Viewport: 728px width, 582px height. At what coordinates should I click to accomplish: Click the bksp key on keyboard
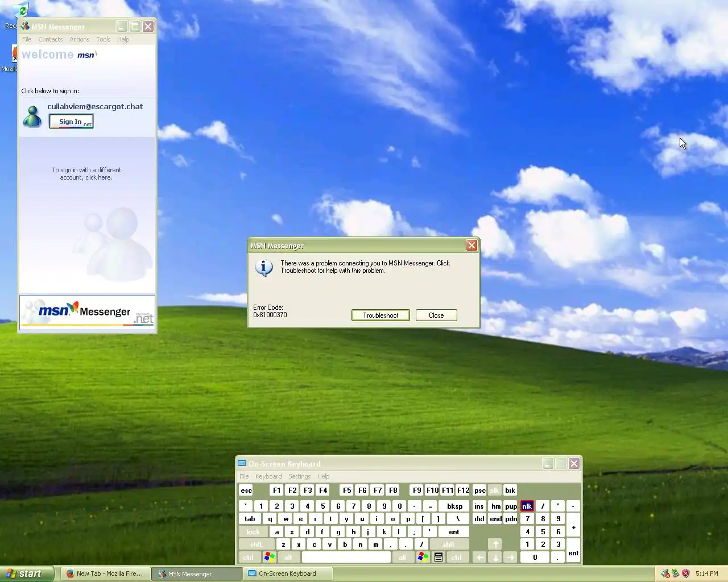coord(455,506)
